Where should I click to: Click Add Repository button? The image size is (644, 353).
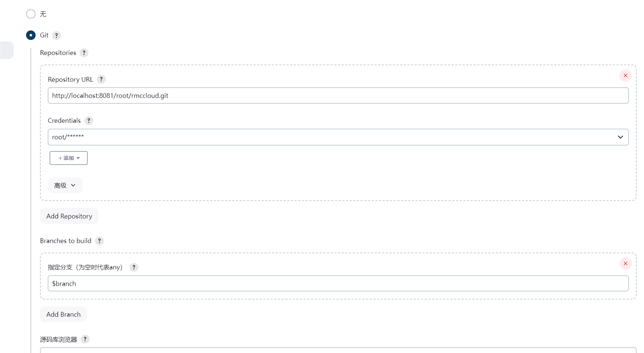69,216
